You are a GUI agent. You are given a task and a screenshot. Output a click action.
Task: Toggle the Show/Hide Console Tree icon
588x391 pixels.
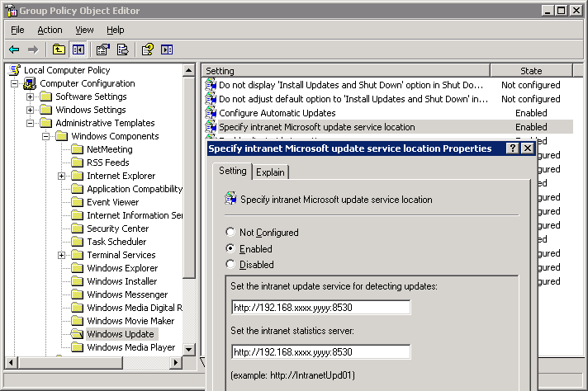[x=78, y=49]
